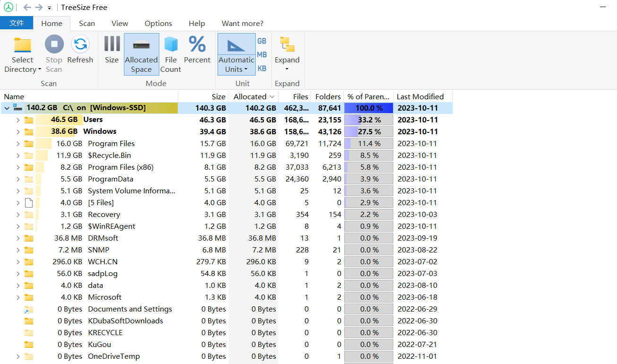Screen dimensions: 617x364
Task: Collapse the C:\ root node
Action: (x=7, y=108)
